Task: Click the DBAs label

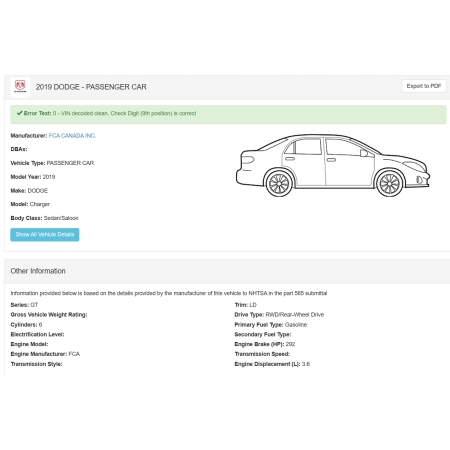Action: (19, 149)
